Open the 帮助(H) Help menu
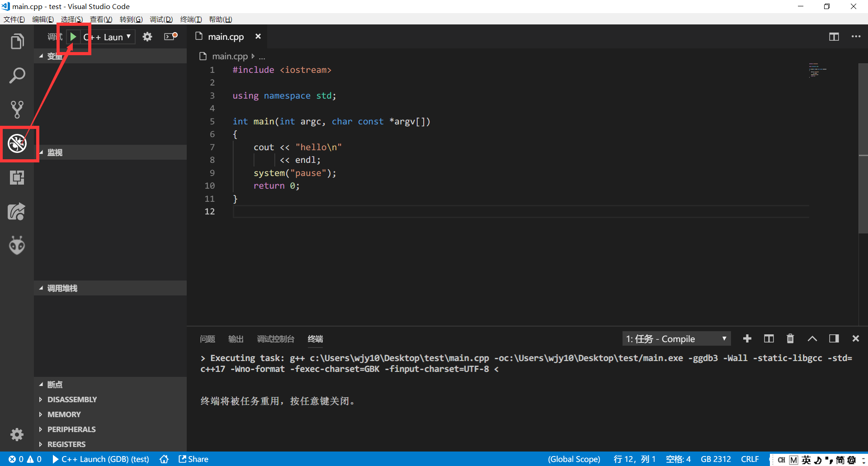Image resolution: width=868 pixels, height=466 pixels. tap(221, 19)
